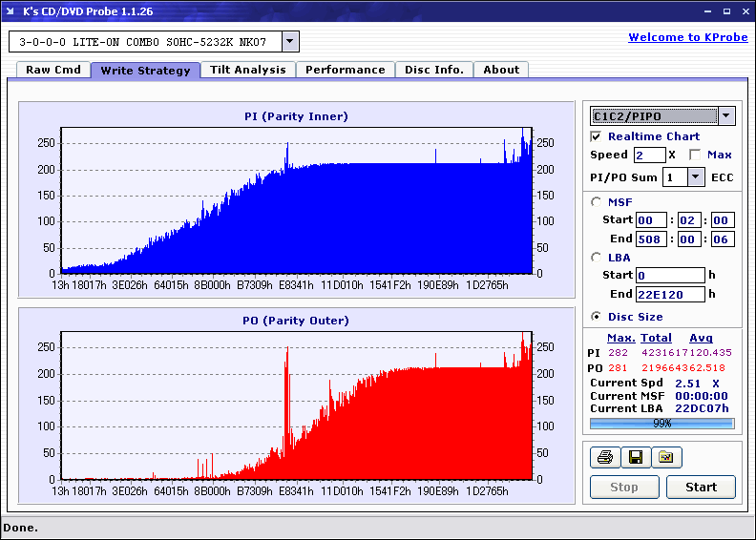Click the Speed input field
Screen dimensions: 756x540
point(649,155)
